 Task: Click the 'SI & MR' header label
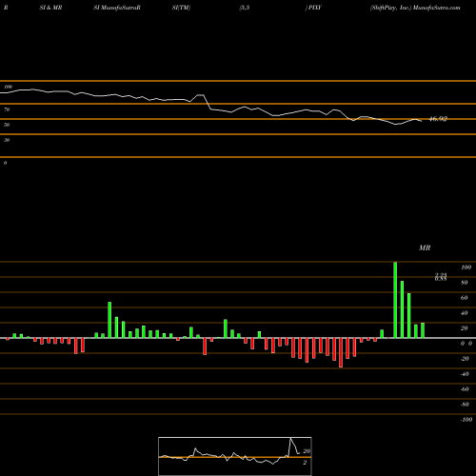point(50,8)
